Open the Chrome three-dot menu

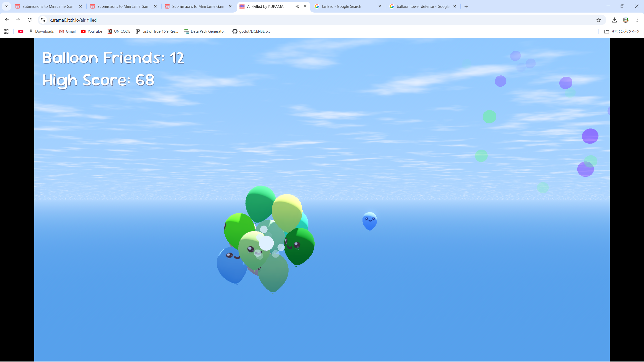click(637, 20)
